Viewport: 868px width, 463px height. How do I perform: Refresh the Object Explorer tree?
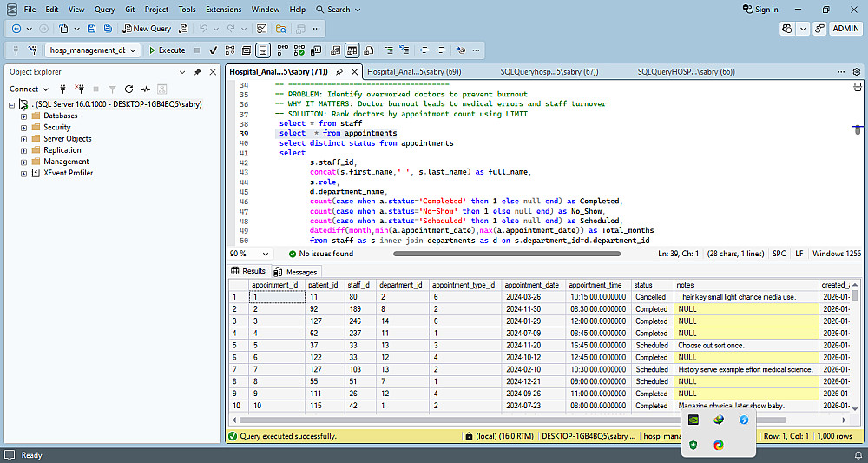pyautogui.click(x=128, y=89)
